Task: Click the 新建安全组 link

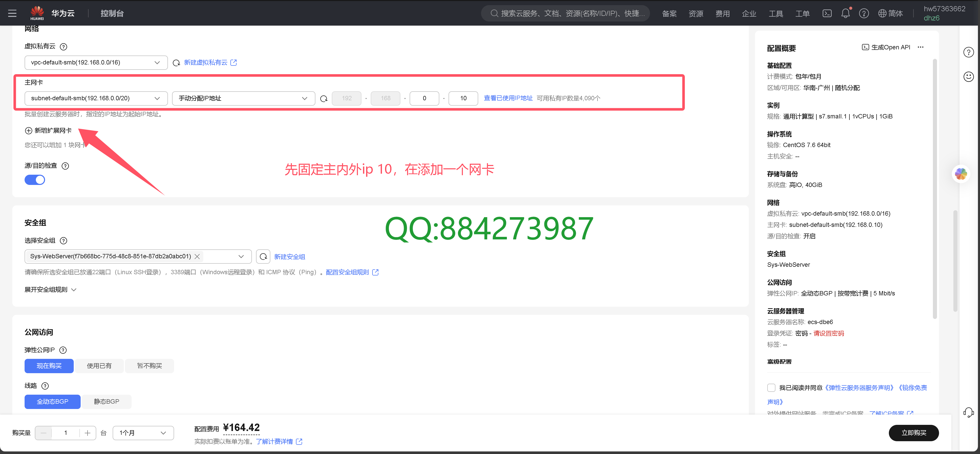Action: [290, 257]
